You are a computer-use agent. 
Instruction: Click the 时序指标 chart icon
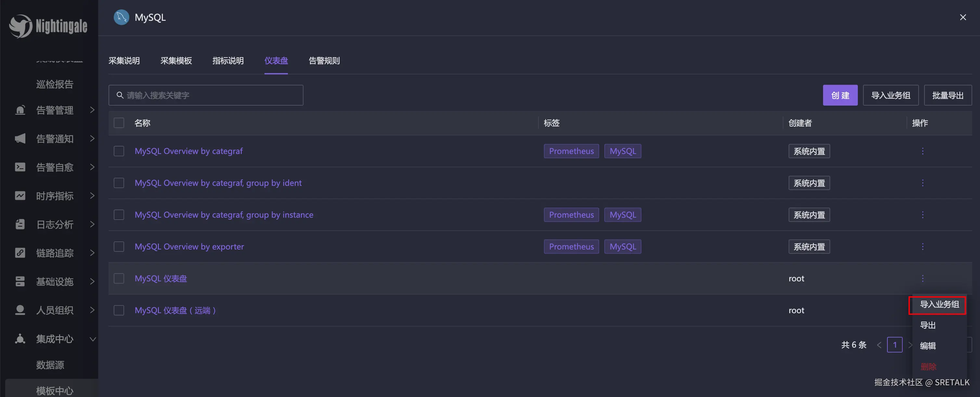coord(20,196)
